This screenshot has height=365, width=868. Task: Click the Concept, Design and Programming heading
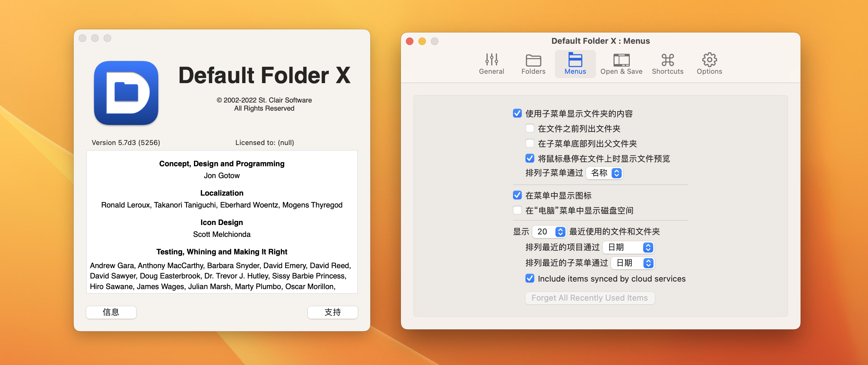click(x=221, y=164)
